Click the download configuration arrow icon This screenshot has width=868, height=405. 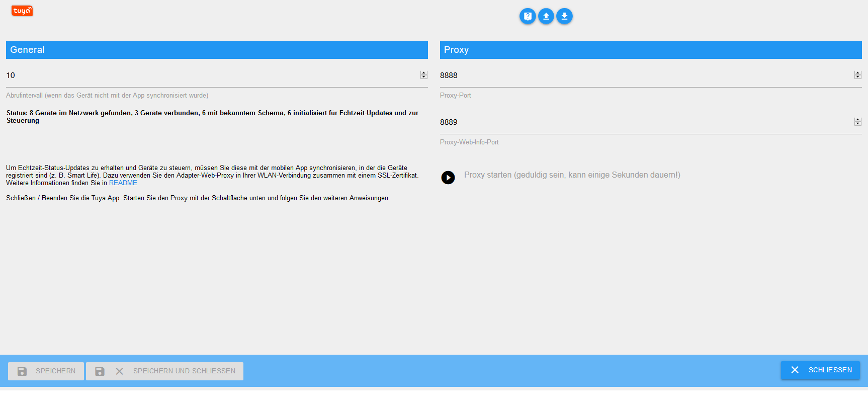(x=564, y=16)
